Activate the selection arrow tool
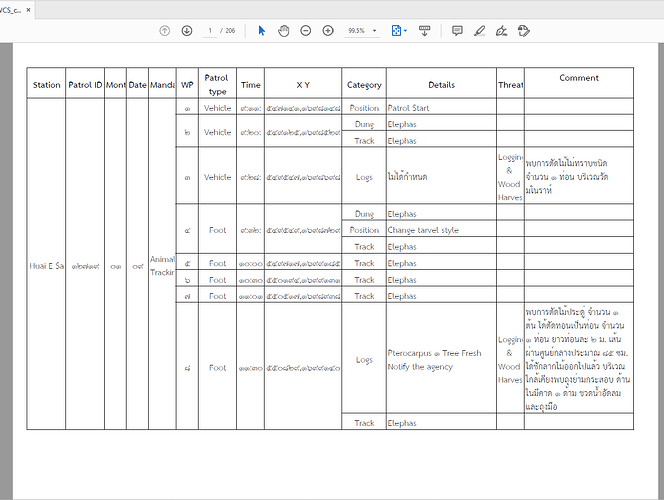This screenshot has height=500, width=664. (262, 31)
